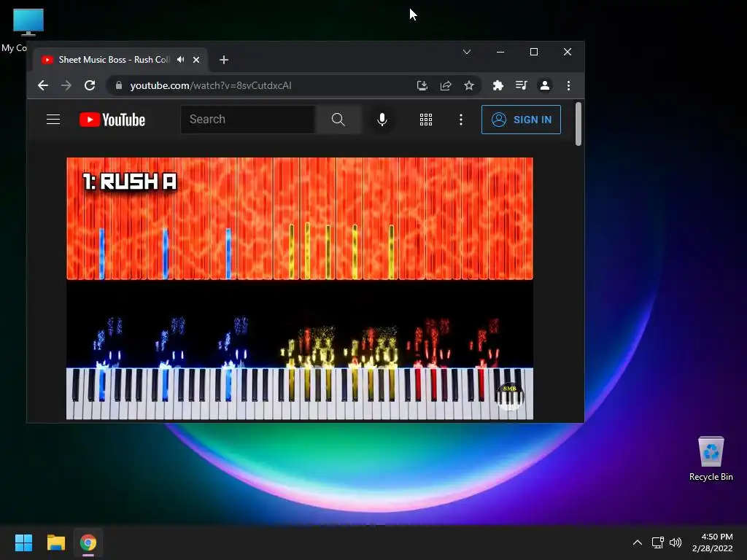Open a new tab with plus button
This screenshot has width=747, height=560.
pyautogui.click(x=224, y=60)
